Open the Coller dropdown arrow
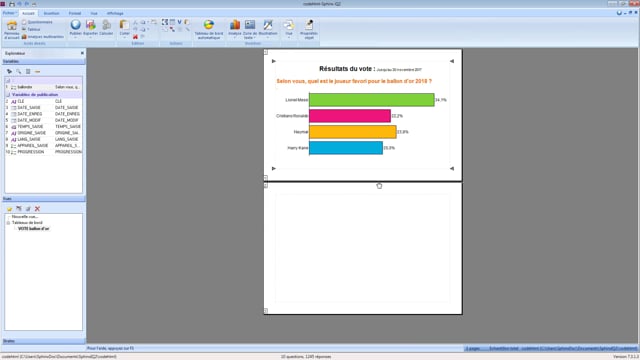This screenshot has height=360, width=640. pos(124,37)
